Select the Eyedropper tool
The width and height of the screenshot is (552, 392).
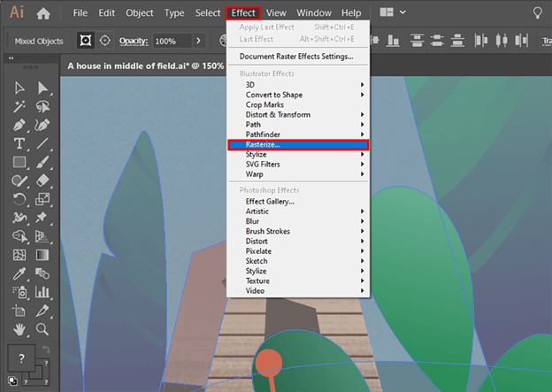click(x=19, y=273)
